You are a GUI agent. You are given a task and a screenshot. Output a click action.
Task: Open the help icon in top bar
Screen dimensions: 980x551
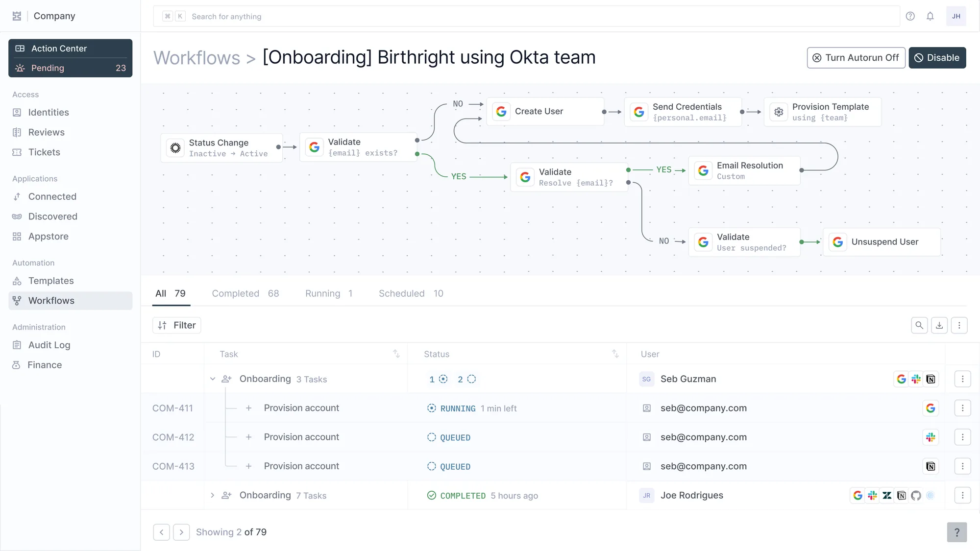pyautogui.click(x=910, y=16)
